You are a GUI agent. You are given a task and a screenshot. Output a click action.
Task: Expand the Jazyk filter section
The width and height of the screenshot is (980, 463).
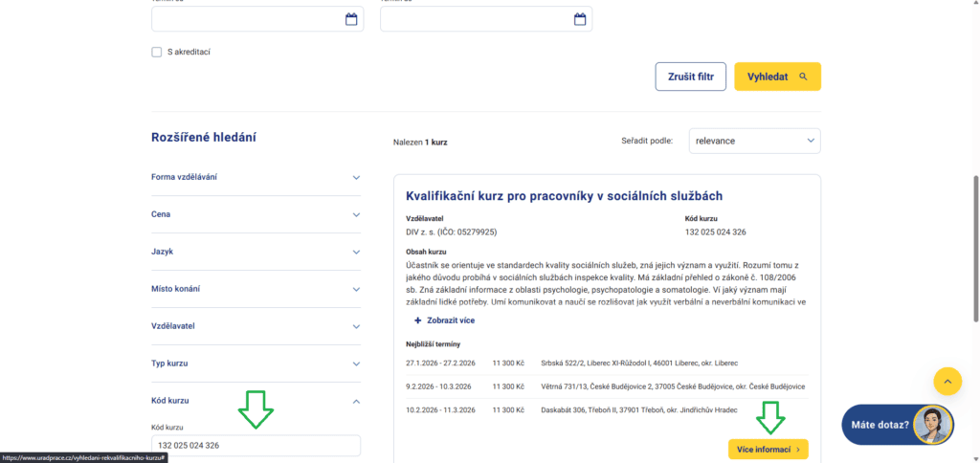[256, 252]
